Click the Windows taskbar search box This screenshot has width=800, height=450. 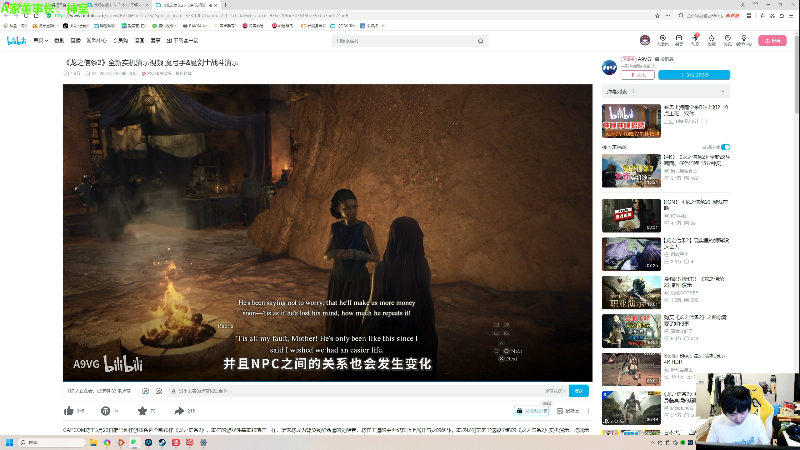[x=52, y=442]
